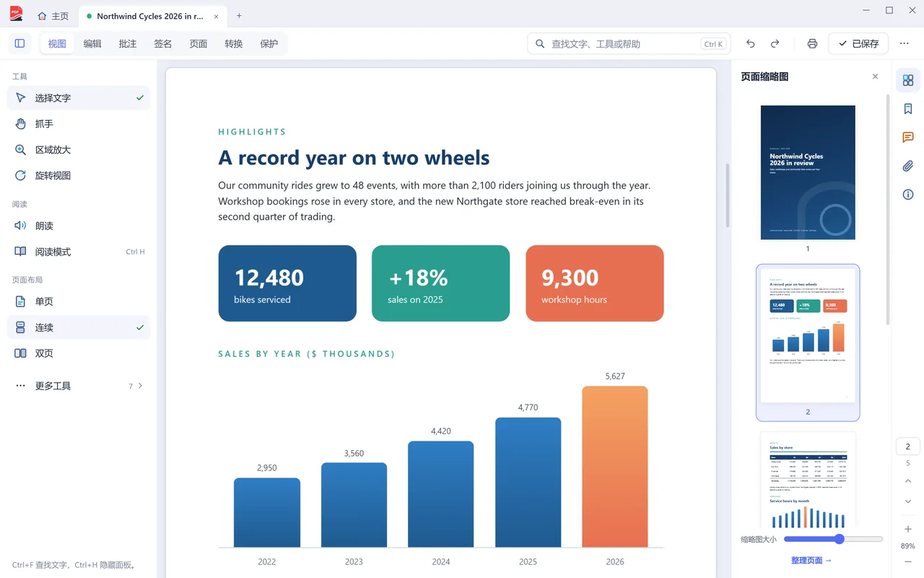Enable 阅读模式 reading mode
Screen dimensions: 924x578
tap(79, 251)
